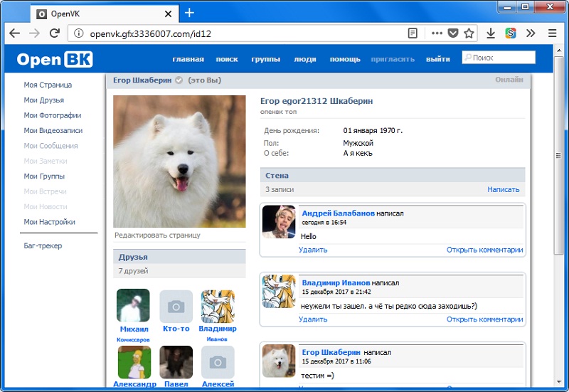This screenshot has height=392, width=569.
Task: Click the vertical scrollbar thumb
Action: click(x=559, y=155)
